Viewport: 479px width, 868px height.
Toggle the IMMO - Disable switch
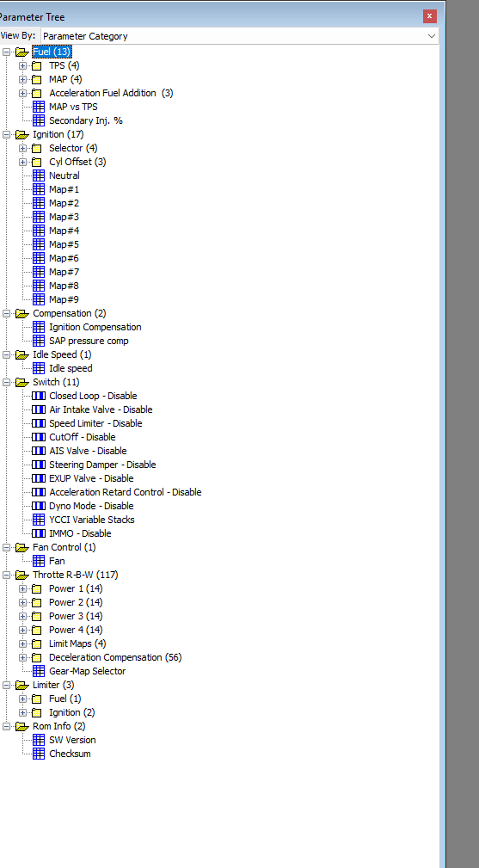(x=39, y=533)
